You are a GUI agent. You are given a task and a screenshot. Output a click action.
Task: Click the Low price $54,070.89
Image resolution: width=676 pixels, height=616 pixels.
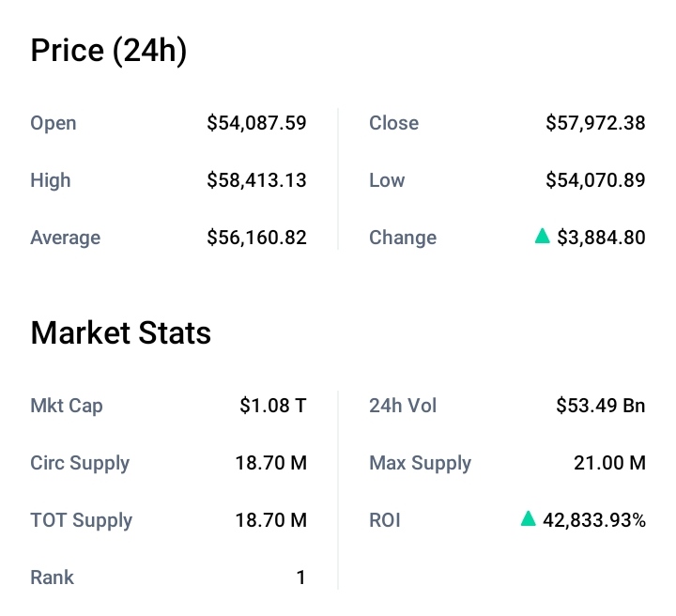[x=595, y=180]
